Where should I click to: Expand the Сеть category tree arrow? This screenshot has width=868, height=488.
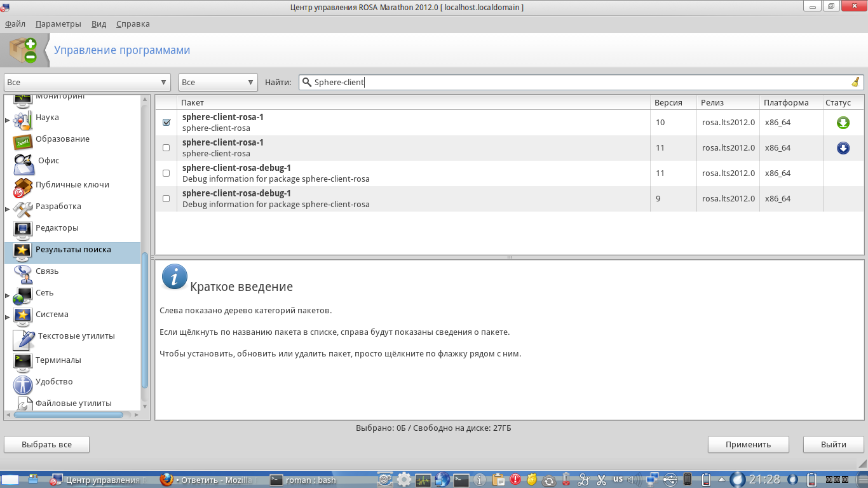point(8,295)
